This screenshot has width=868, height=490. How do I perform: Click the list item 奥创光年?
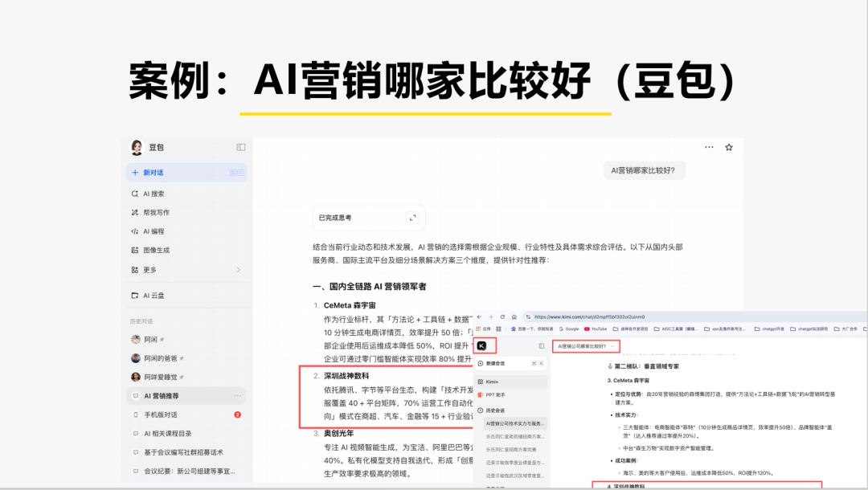[339, 434]
